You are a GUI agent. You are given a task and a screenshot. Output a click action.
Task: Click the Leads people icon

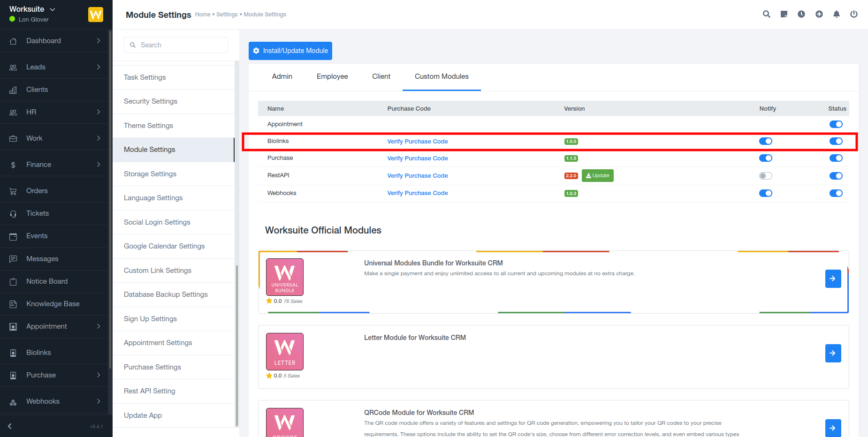coord(13,67)
